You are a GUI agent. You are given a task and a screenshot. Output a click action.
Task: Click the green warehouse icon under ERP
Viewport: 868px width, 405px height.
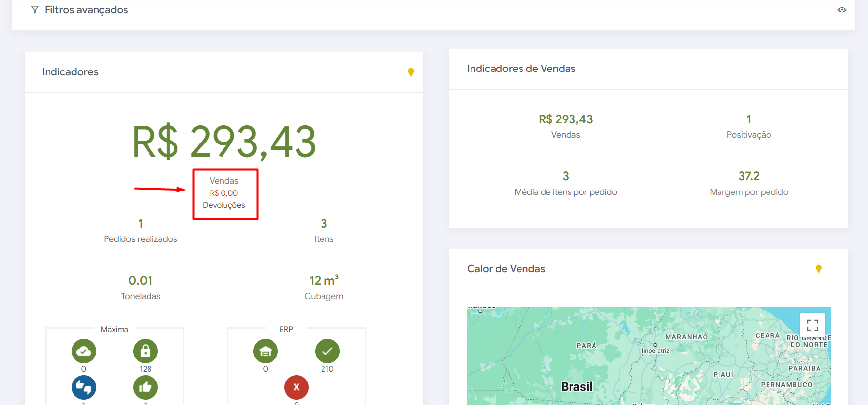click(x=266, y=351)
